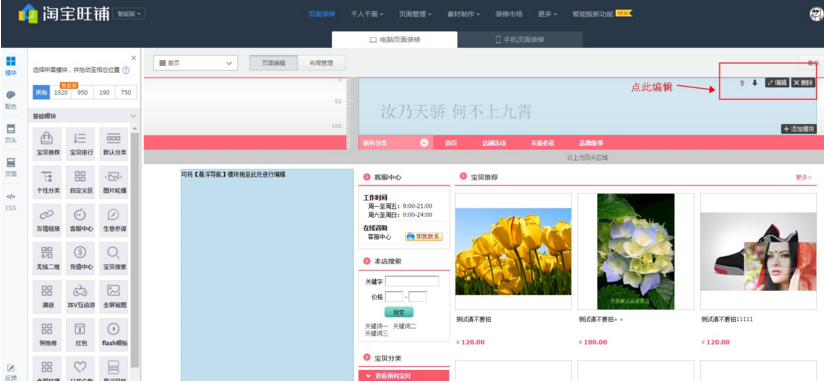The image size is (824, 383).
Task: Collapse the 基础模块 section
Action: (133, 116)
